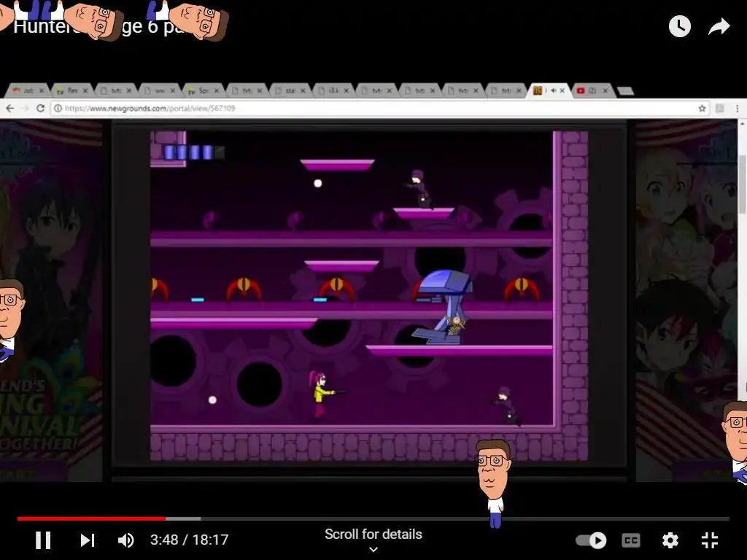Skip to the next video

coord(88,540)
